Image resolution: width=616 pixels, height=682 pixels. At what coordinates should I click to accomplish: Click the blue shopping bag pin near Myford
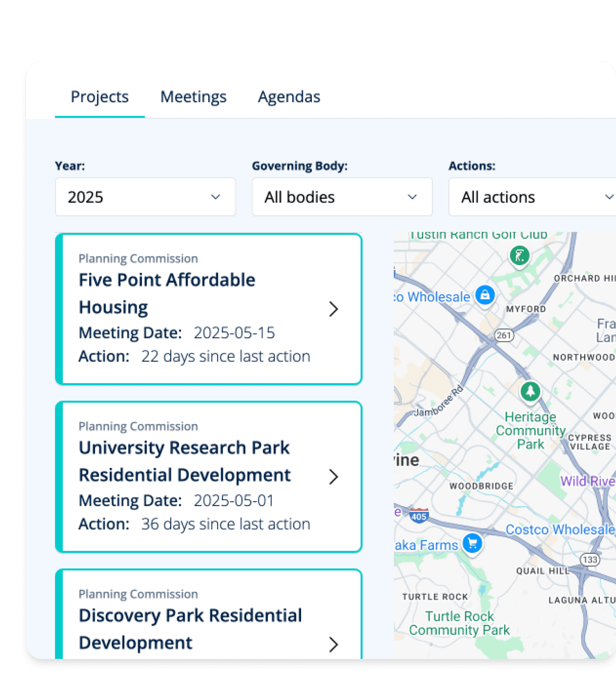click(485, 295)
